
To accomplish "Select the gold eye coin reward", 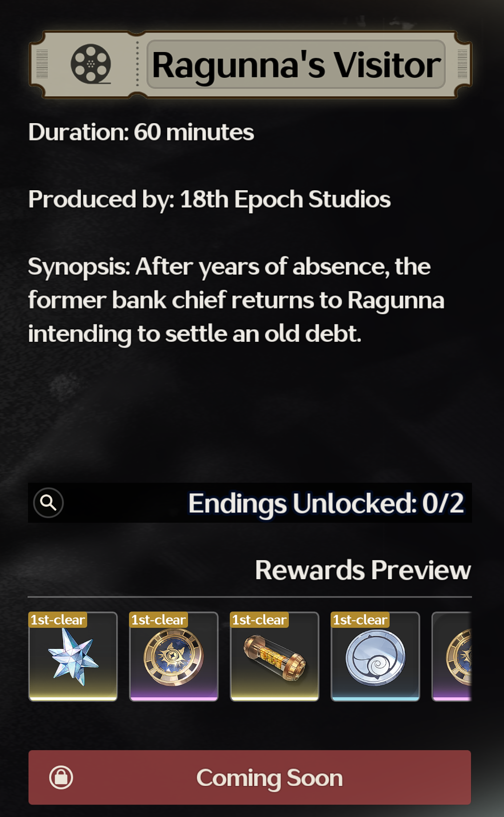I will click(174, 657).
